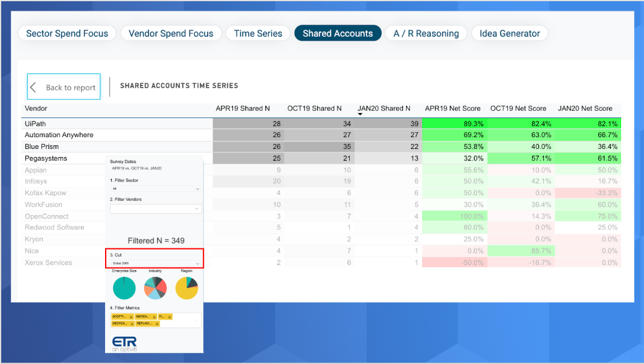Image resolution: width=644 pixels, height=364 pixels.
Task: Open the Time Series tab
Action: pyautogui.click(x=258, y=33)
